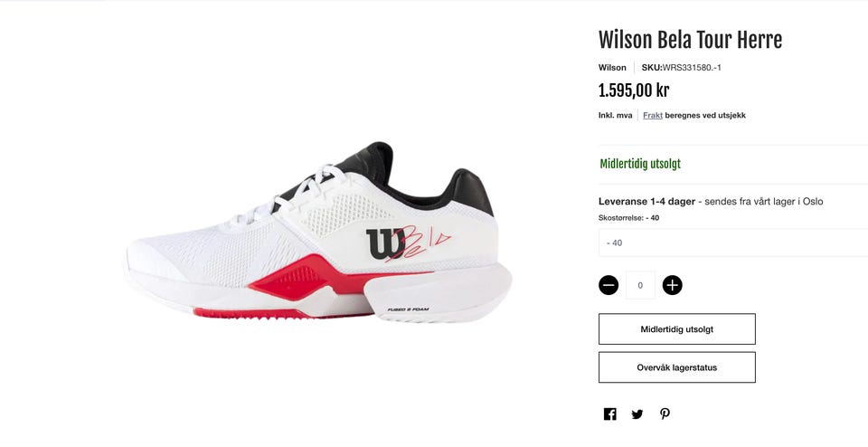Image resolution: width=868 pixels, height=447 pixels.
Task: Click the Midlertidig utsolgt button
Action: (x=677, y=329)
